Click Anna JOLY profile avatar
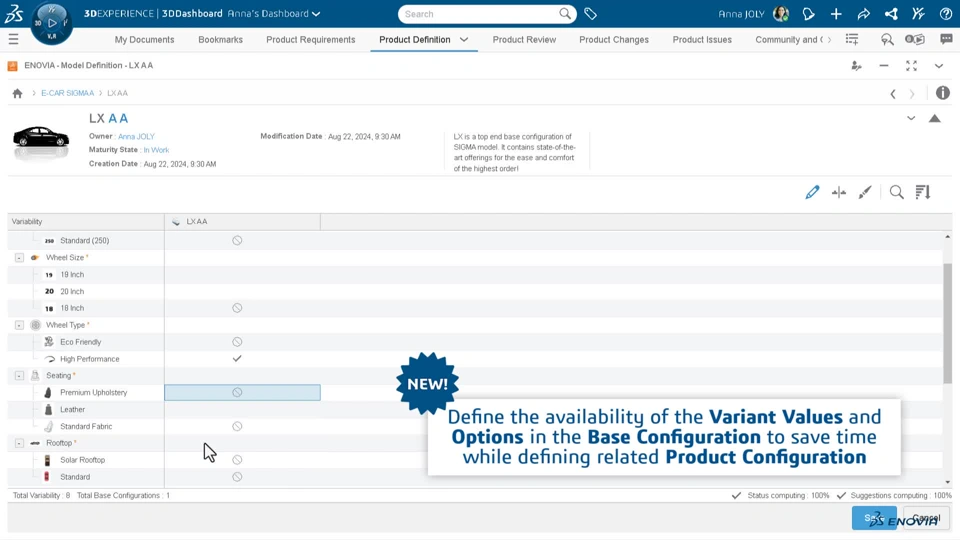 pyautogui.click(x=781, y=13)
